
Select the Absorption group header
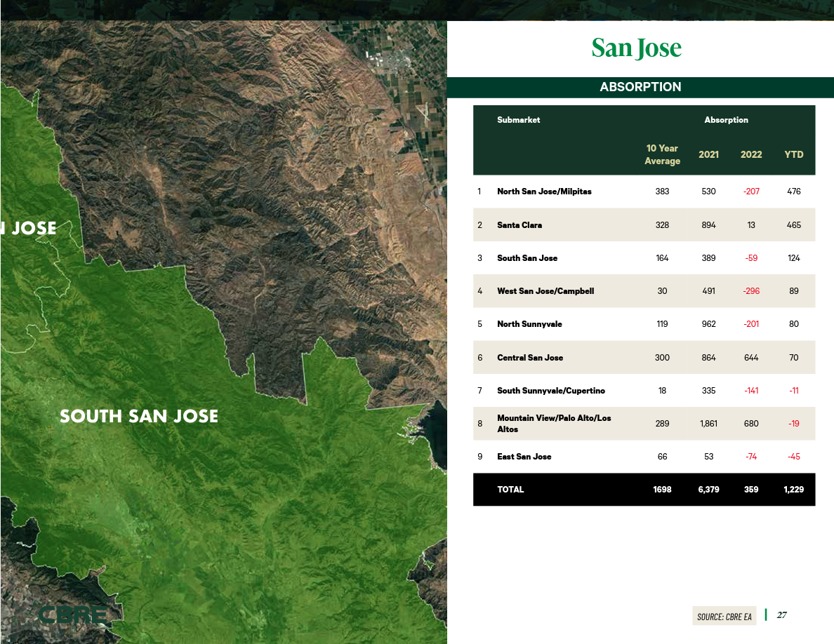[726, 120]
